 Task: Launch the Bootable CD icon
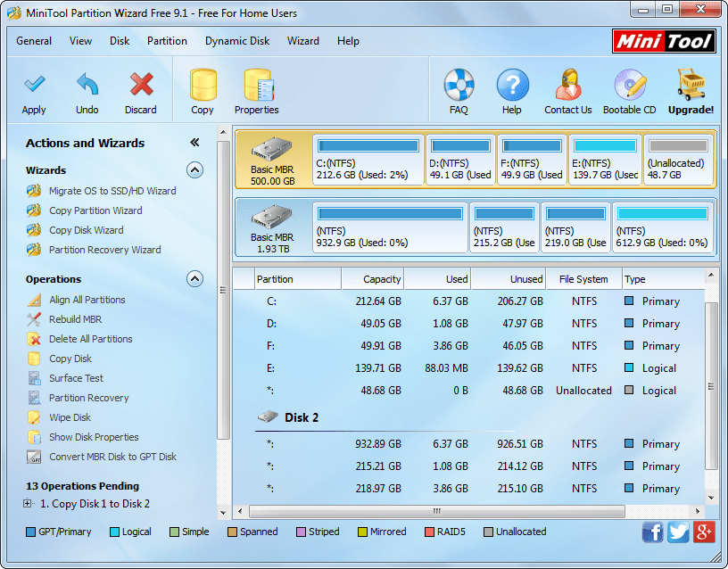(x=630, y=85)
